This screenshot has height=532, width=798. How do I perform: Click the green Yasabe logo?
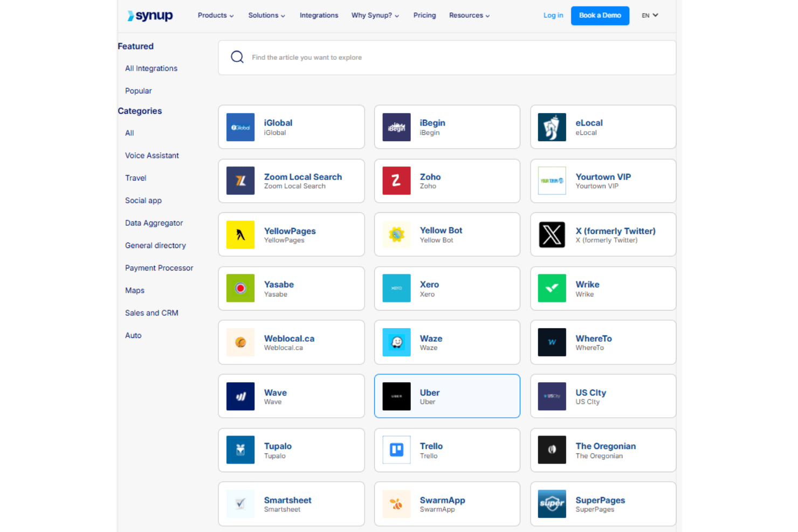[240, 288]
